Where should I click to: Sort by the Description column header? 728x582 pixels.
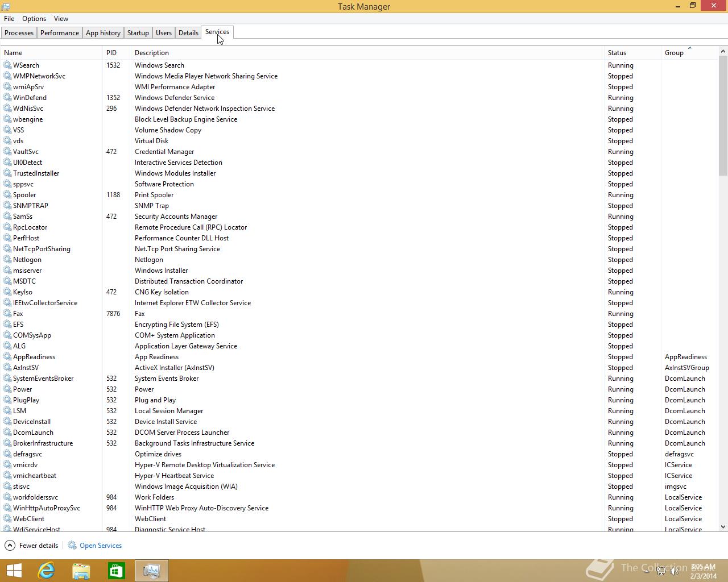(x=367, y=53)
